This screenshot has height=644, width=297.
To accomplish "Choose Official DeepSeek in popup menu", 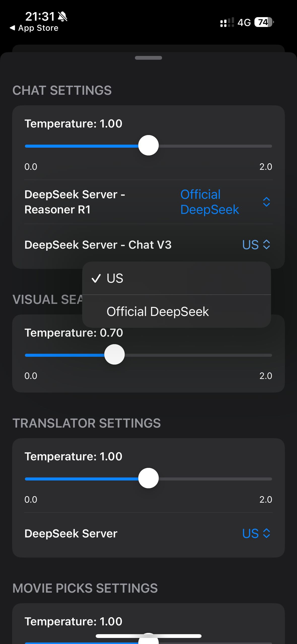I will [x=158, y=312].
